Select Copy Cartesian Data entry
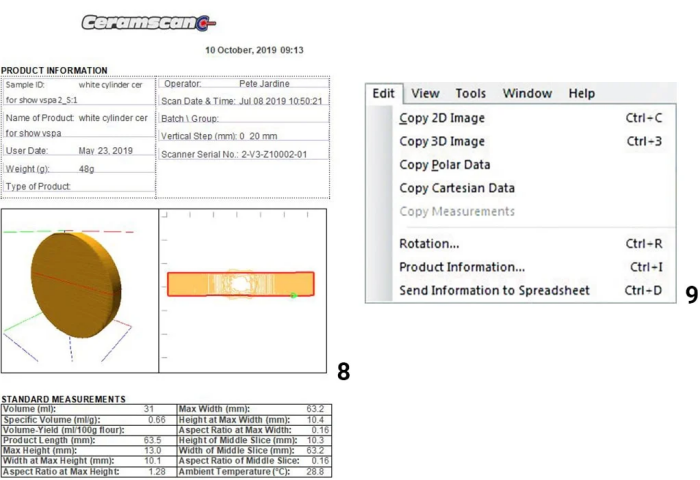This screenshot has width=700, height=480. (x=457, y=188)
